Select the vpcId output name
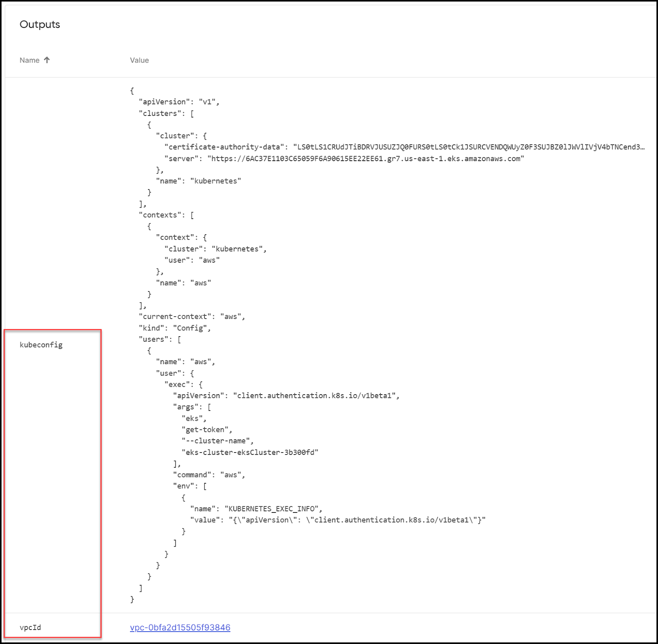Screen dimensions: 658x644 30,628
